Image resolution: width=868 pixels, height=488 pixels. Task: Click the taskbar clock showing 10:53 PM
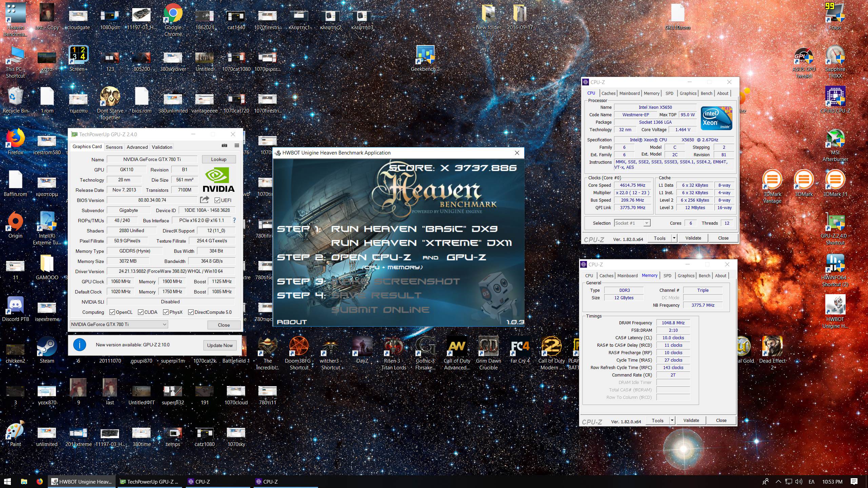click(832, 481)
